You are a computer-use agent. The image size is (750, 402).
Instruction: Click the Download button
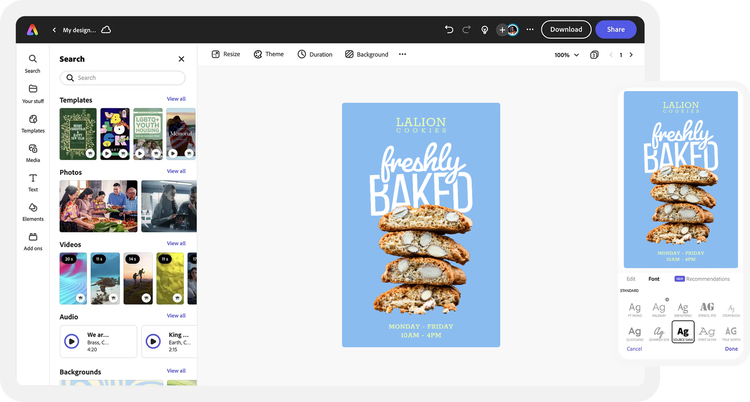click(566, 29)
